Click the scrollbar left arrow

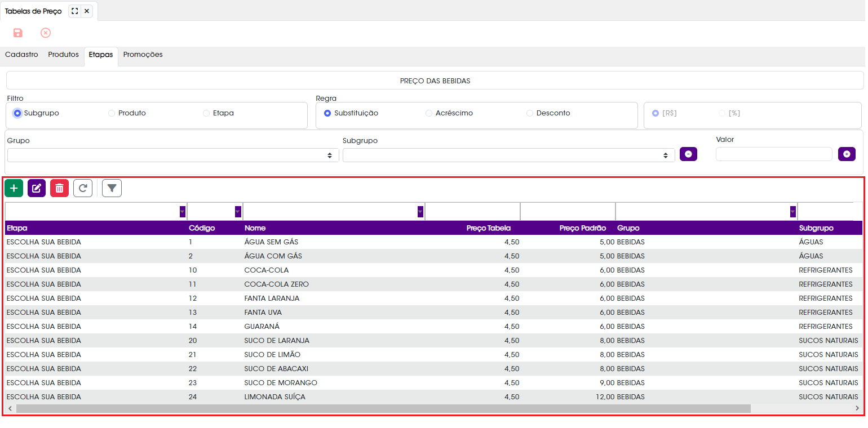(10, 408)
